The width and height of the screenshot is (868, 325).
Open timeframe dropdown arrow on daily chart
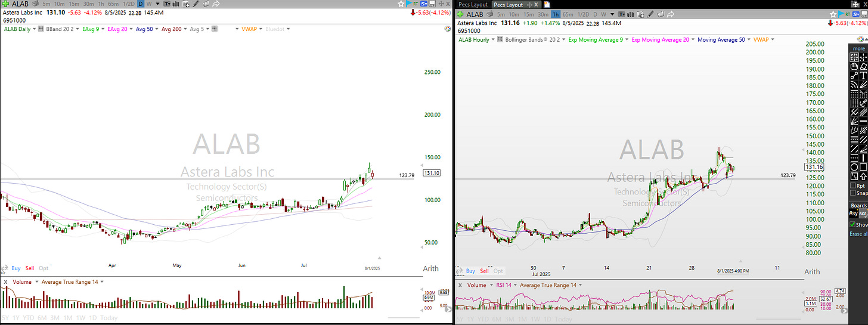coord(157,4)
